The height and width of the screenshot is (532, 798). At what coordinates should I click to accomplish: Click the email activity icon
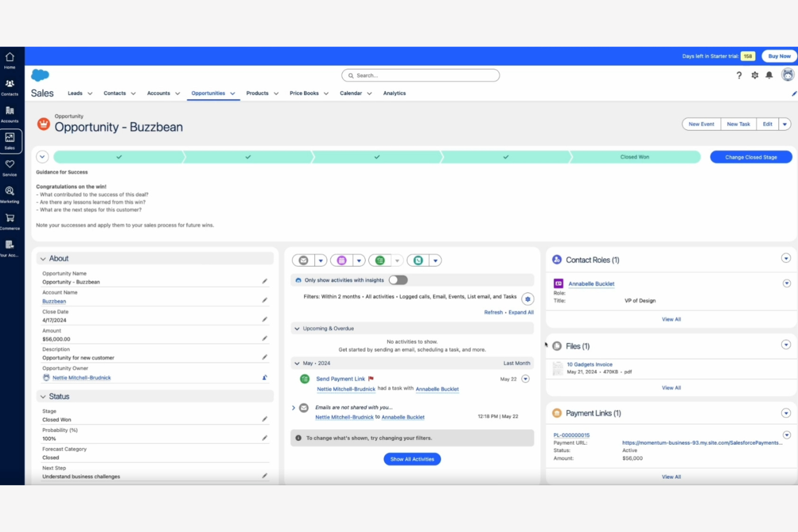click(304, 260)
